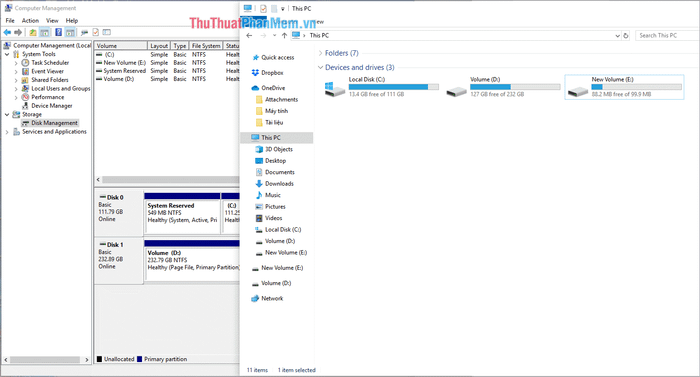
Task: Click Explorer Back arrow button
Action: (x=249, y=35)
